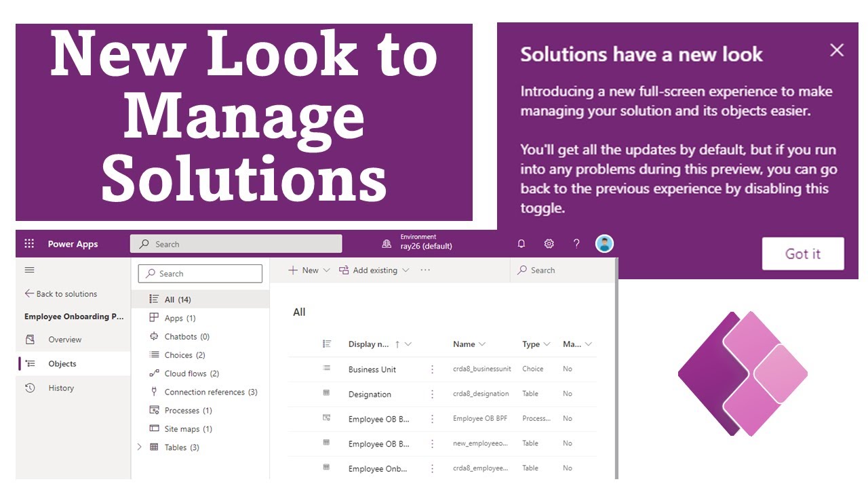Open the user account avatar
Image resolution: width=868 pixels, height=488 pixels.
click(x=604, y=244)
